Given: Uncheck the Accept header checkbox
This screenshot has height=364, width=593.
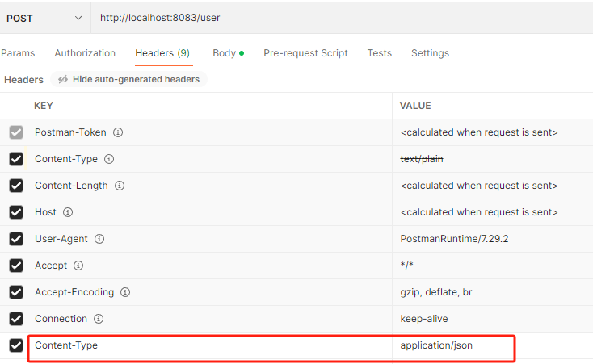Looking at the screenshot, I should click(16, 266).
